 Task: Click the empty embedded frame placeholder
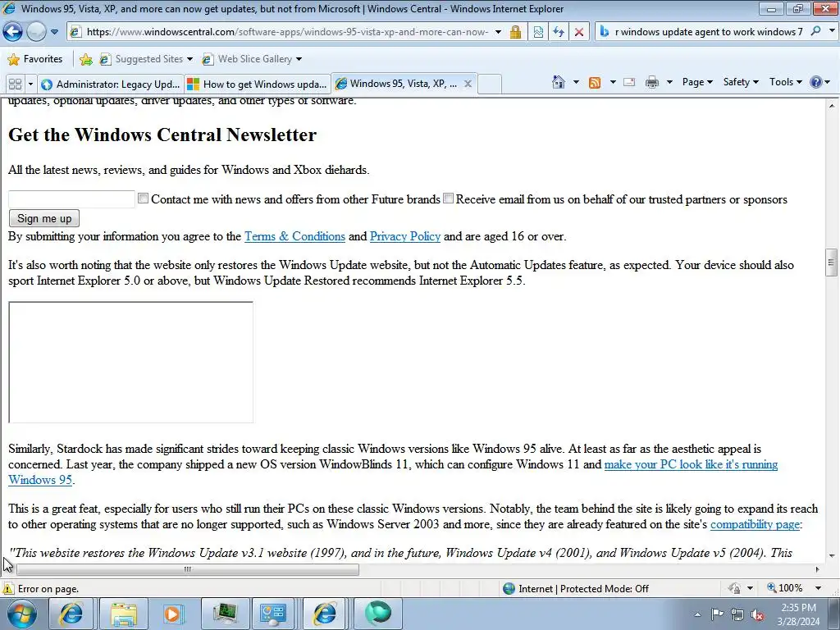tap(130, 362)
